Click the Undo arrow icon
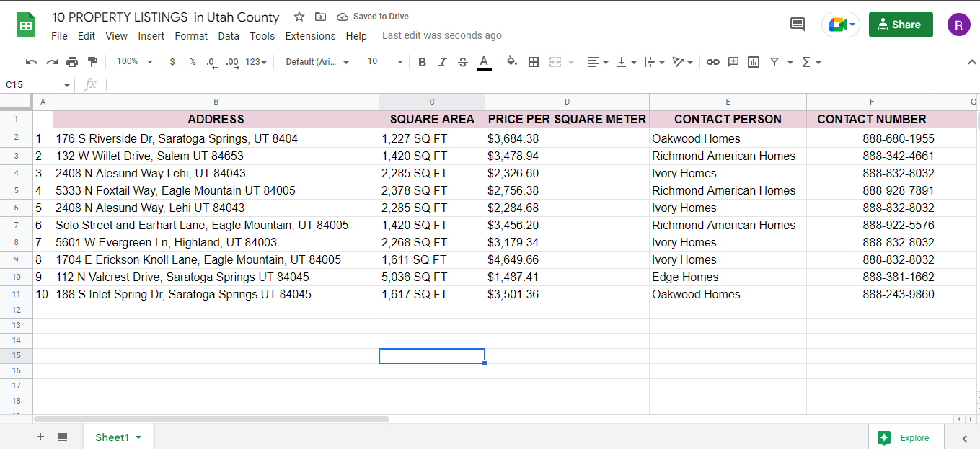This screenshot has width=980, height=449. (x=31, y=62)
